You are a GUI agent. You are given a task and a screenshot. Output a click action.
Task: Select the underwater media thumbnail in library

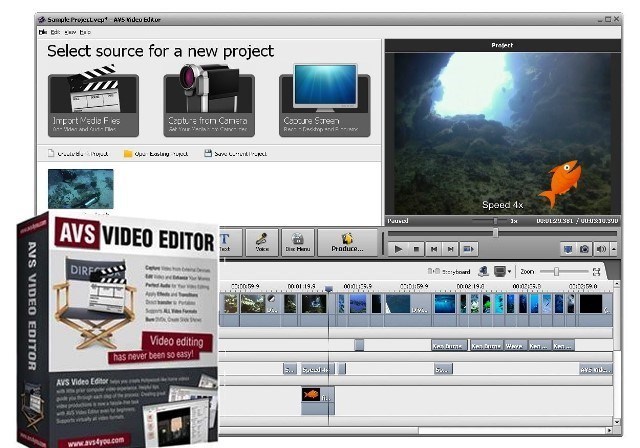[x=81, y=189]
